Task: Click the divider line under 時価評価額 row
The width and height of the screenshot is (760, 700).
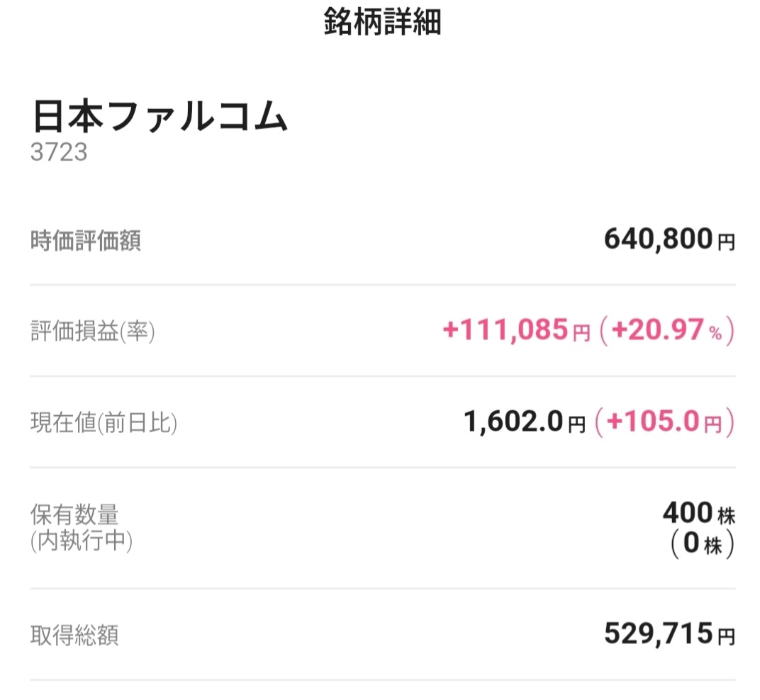Action: click(x=382, y=285)
